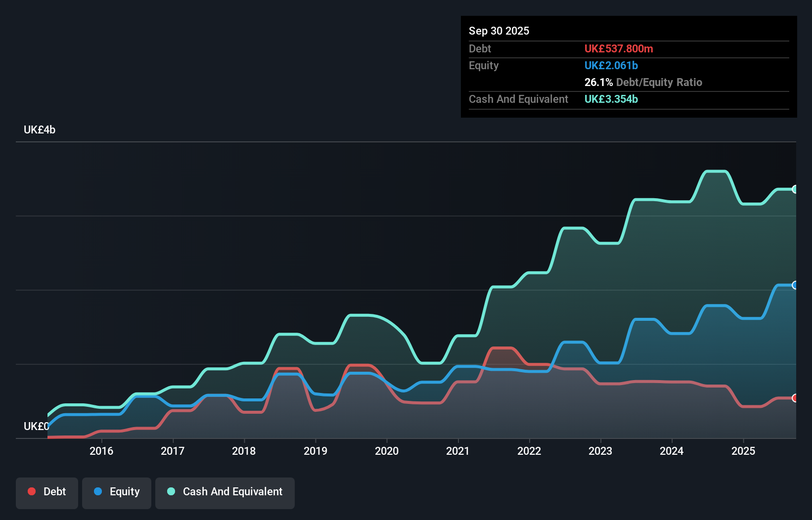Click the Debt row label in tooltip
The width and height of the screenshot is (812, 520).
coord(480,48)
